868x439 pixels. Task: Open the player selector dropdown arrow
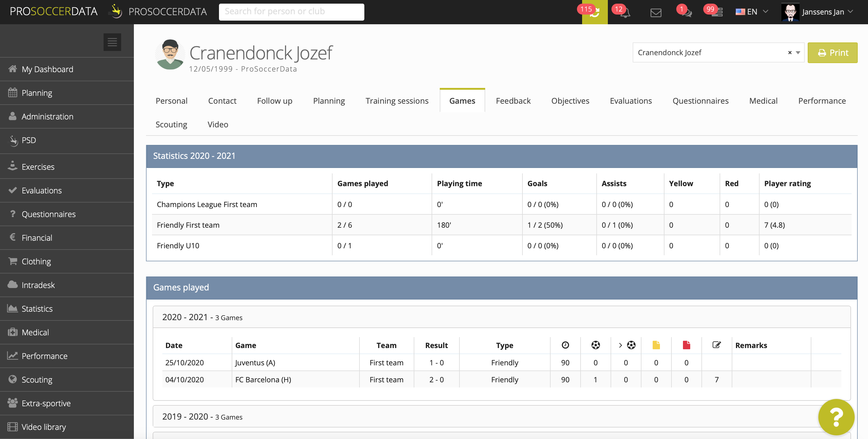coord(798,53)
